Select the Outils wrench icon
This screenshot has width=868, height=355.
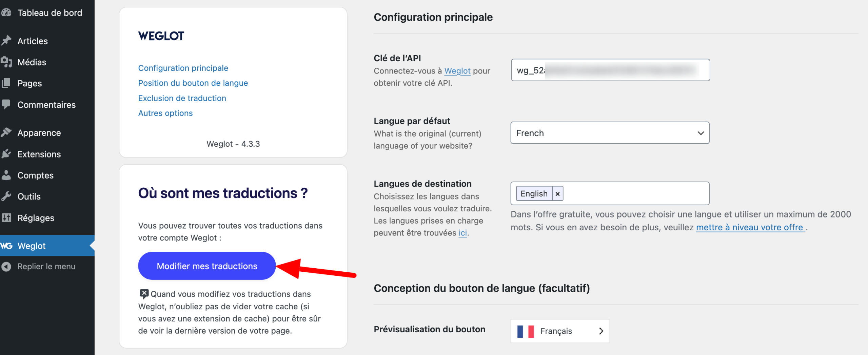tap(7, 196)
